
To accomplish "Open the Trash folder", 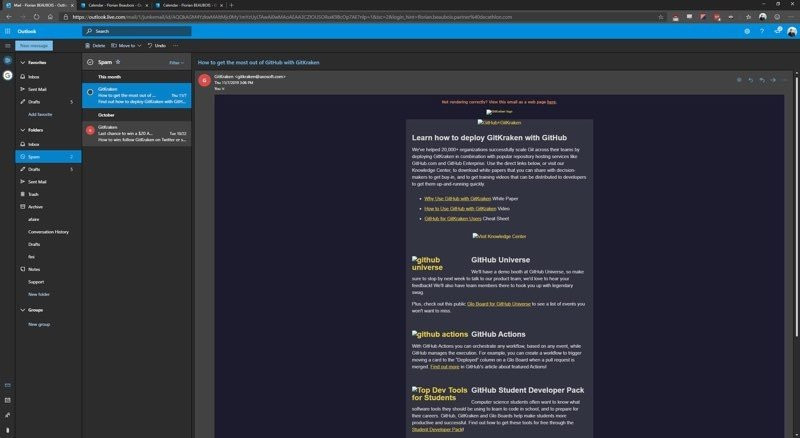I will click(33, 194).
